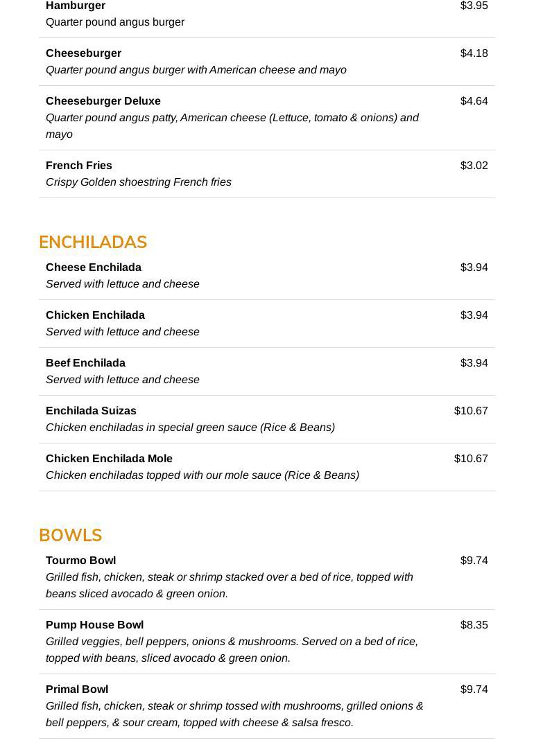This screenshot has width=534, height=756.
Task: Click the Crispy Golden shoestring fries description
Action: [x=139, y=182]
